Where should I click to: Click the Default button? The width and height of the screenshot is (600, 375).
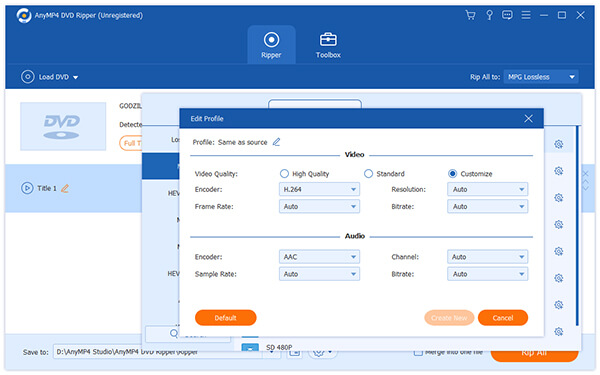(x=225, y=318)
